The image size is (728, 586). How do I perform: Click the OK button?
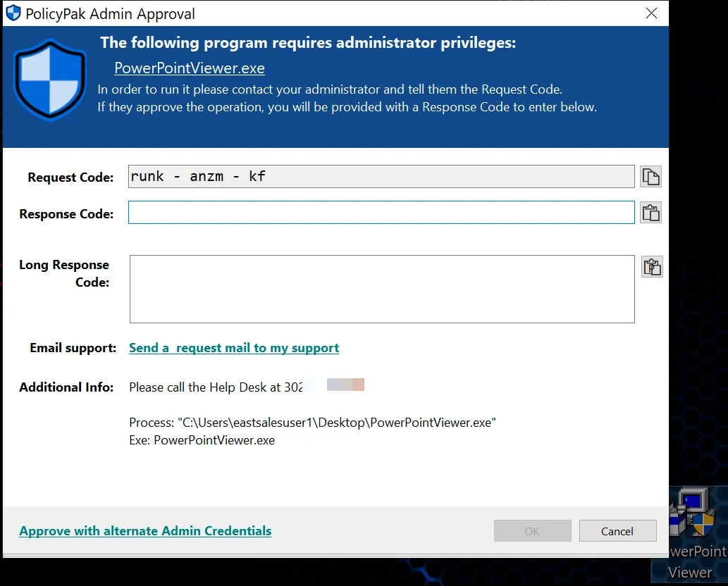click(x=533, y=531)
